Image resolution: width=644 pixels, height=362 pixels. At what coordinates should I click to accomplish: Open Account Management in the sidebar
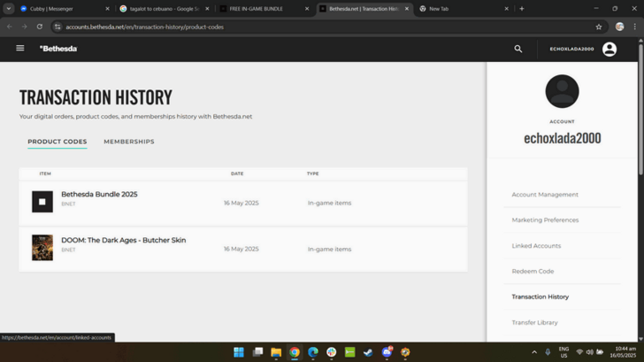545,195
